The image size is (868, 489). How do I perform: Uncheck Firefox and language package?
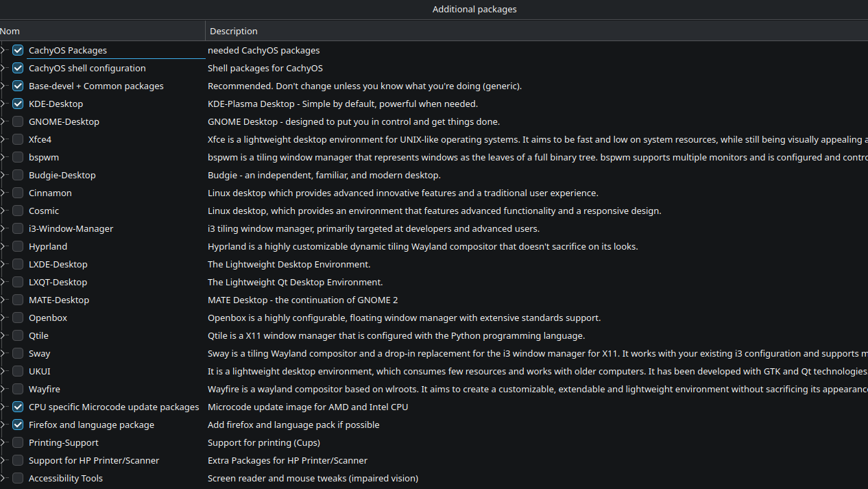[18, 425]
